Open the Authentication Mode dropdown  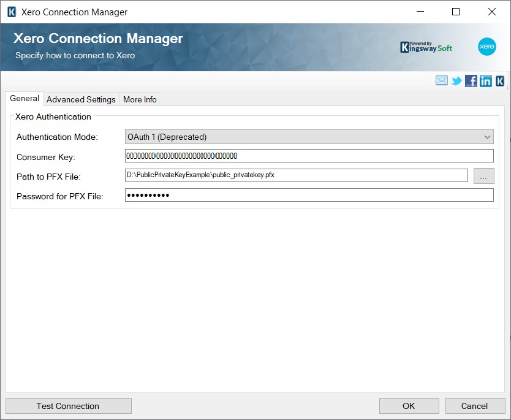pos(309,137)
